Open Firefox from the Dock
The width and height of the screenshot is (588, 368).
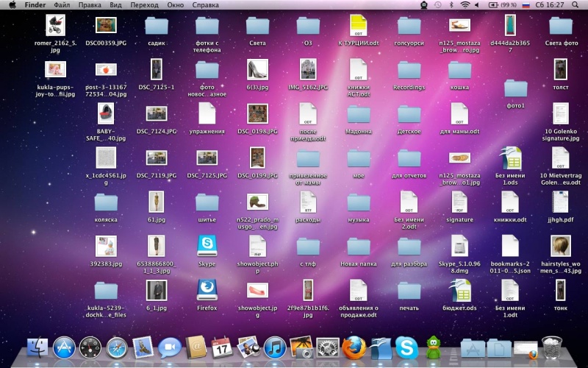coord(354,347)
